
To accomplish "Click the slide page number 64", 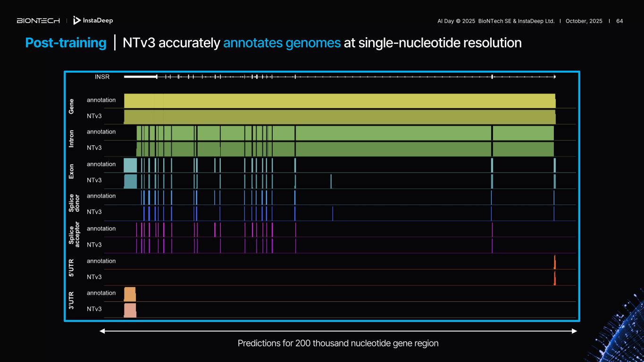I will pos(619,21).
